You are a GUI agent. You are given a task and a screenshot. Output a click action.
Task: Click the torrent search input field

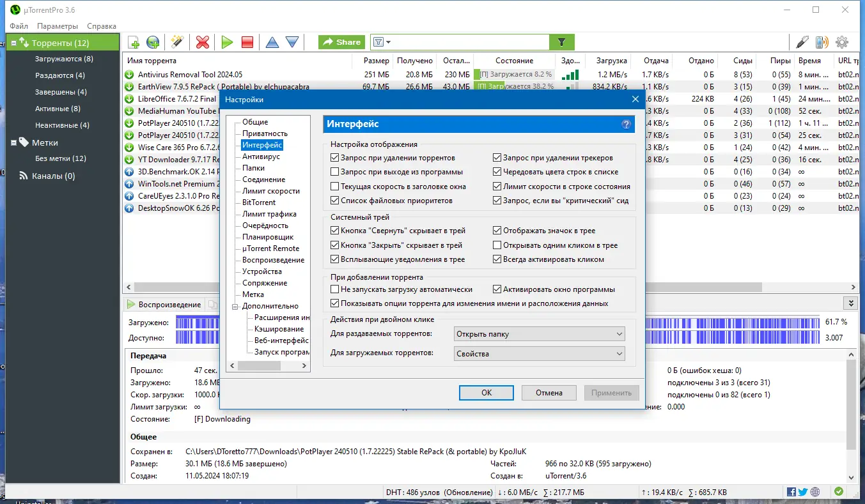(x=471, y=42)
